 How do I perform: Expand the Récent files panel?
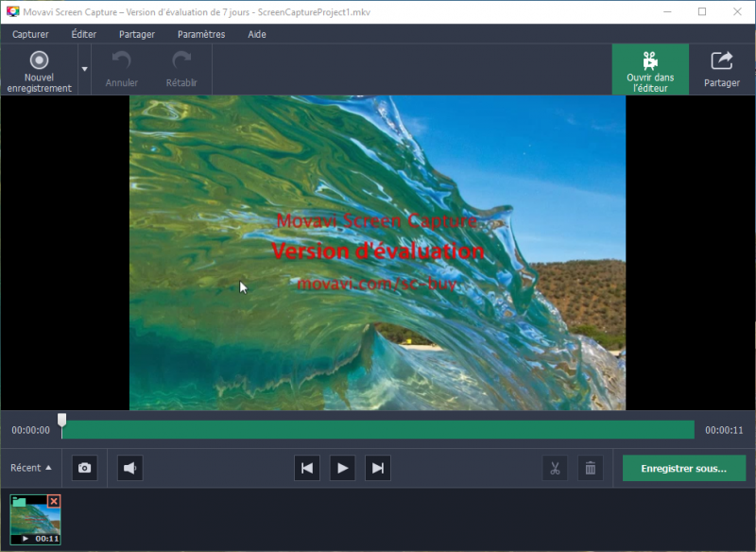pyautogui.click(x=31, y=468)
